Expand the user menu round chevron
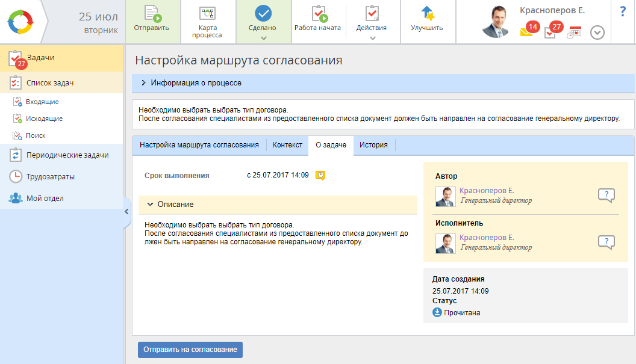Screen dimensions: 636x364 597,32
